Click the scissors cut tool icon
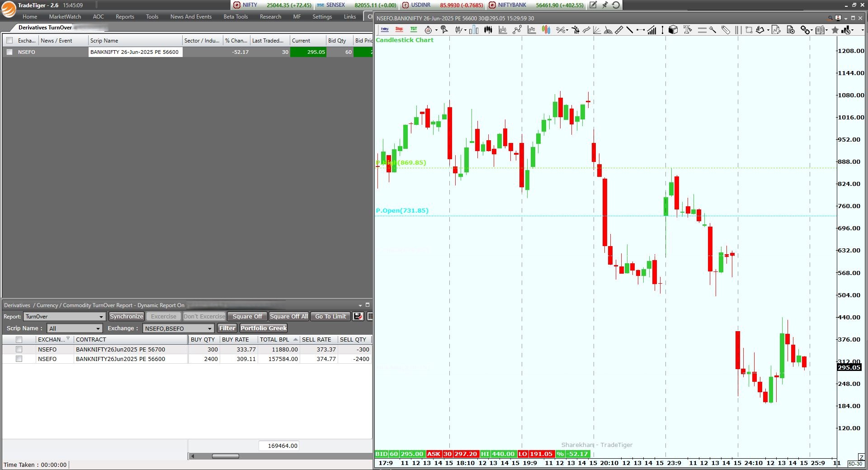The height and width of the screenshot is (470, 868). tap(561, 30)
